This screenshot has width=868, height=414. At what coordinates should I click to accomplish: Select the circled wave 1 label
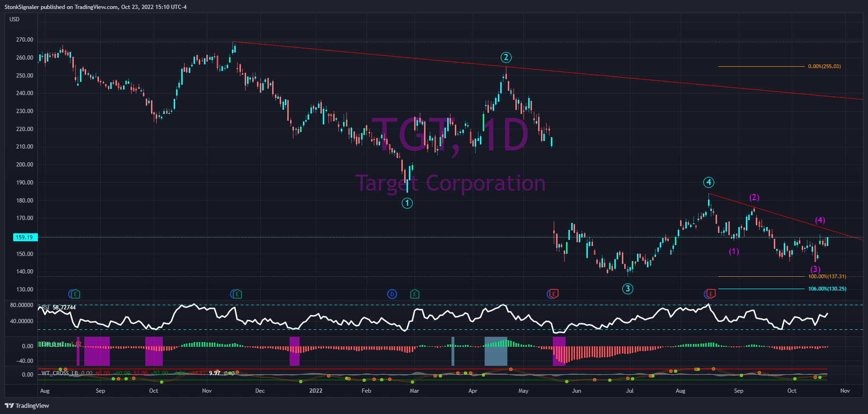pos(407,203)
